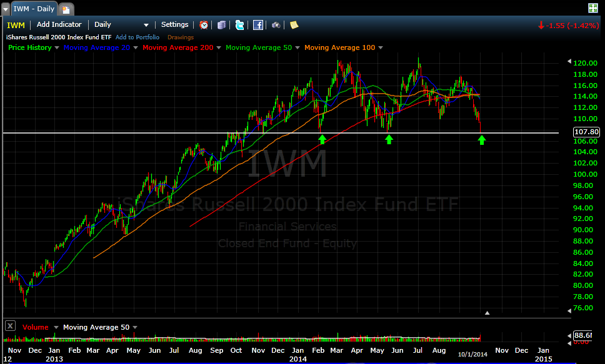Open the yellow sticky note icon

click(294, 25)
